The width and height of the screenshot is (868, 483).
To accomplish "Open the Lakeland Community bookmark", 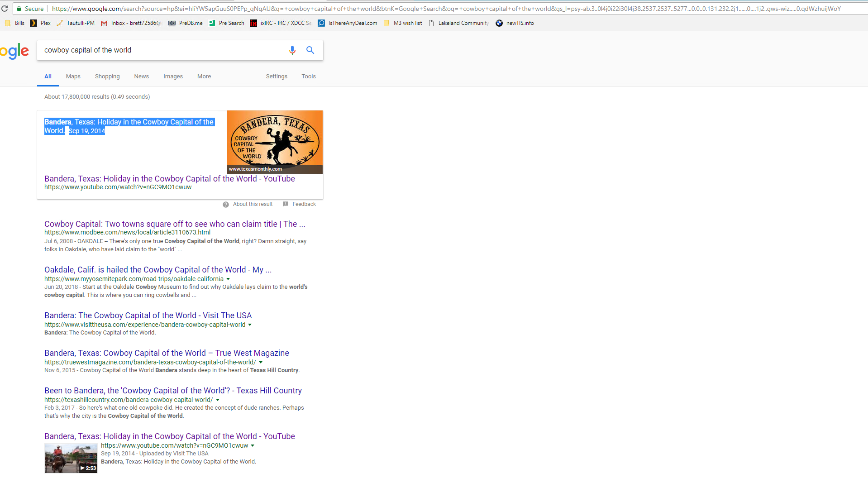I will point(458,23).
